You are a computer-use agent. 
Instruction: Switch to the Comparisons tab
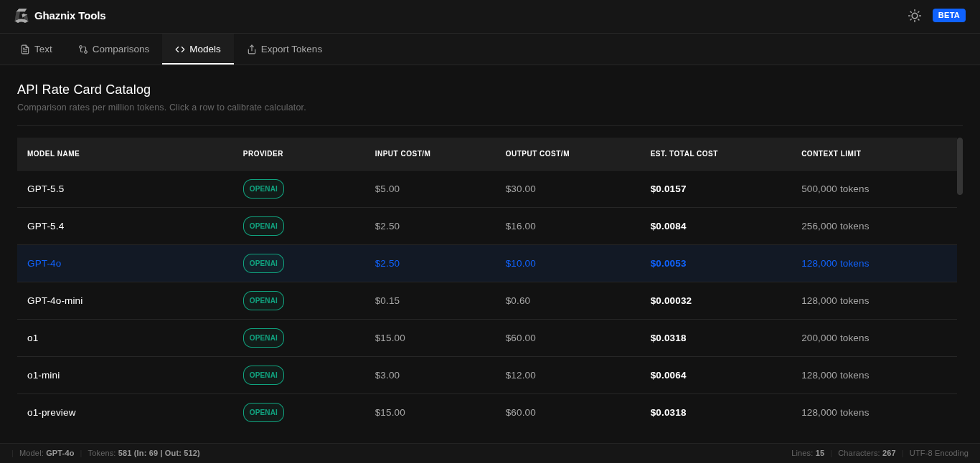coord(114,49)
